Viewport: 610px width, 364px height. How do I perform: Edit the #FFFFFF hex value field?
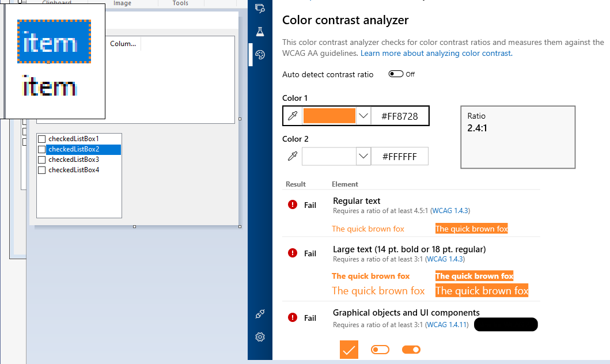pyautogui.click(x=400, y=156)
